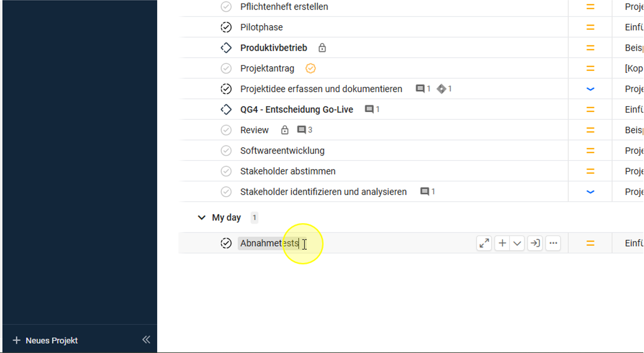The width and height of the screenshot is (644, 353).
Task: Click the move-to arrow icon on Abnahmetests
Action: (x=535, y=243)
